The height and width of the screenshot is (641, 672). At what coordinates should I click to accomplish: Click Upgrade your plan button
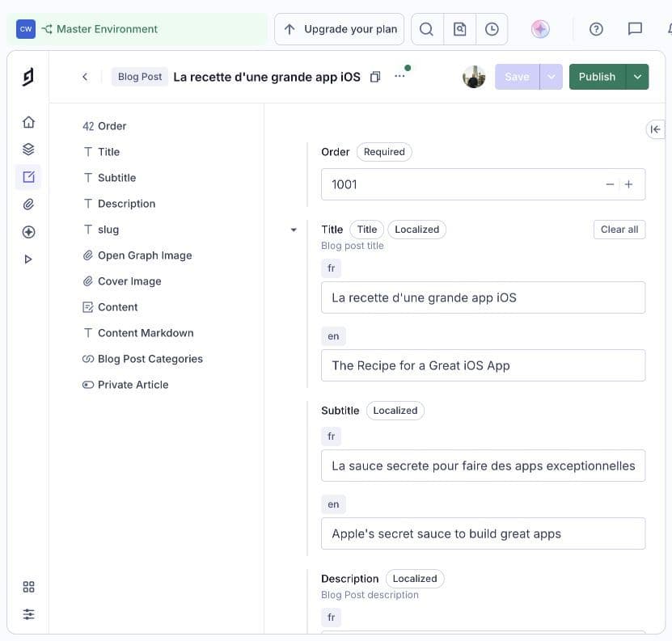coord(340,29)
